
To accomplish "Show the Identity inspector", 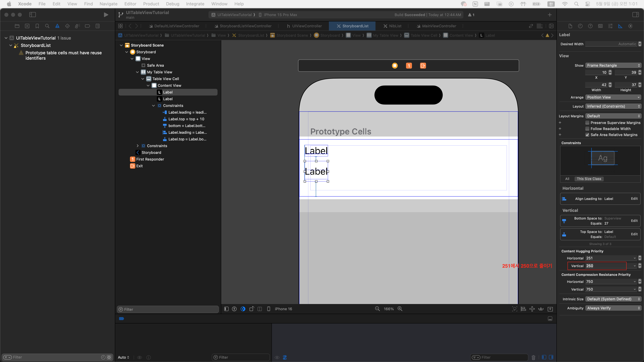I will point(600,26).
